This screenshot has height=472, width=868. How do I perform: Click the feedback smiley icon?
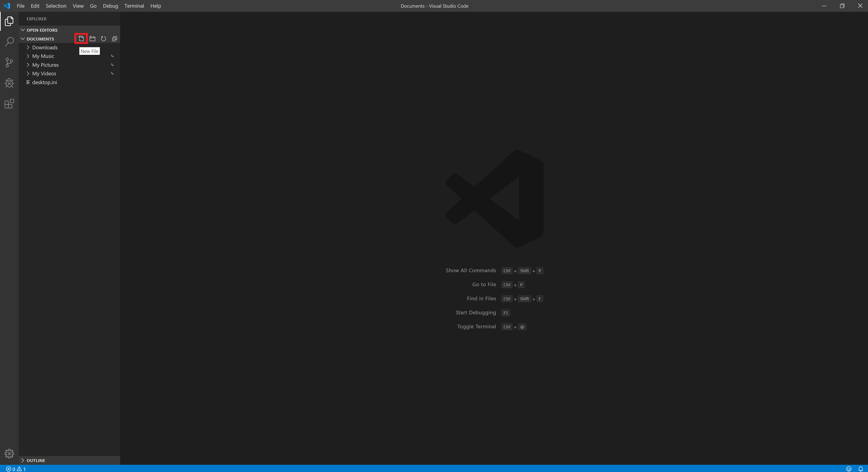849,469
